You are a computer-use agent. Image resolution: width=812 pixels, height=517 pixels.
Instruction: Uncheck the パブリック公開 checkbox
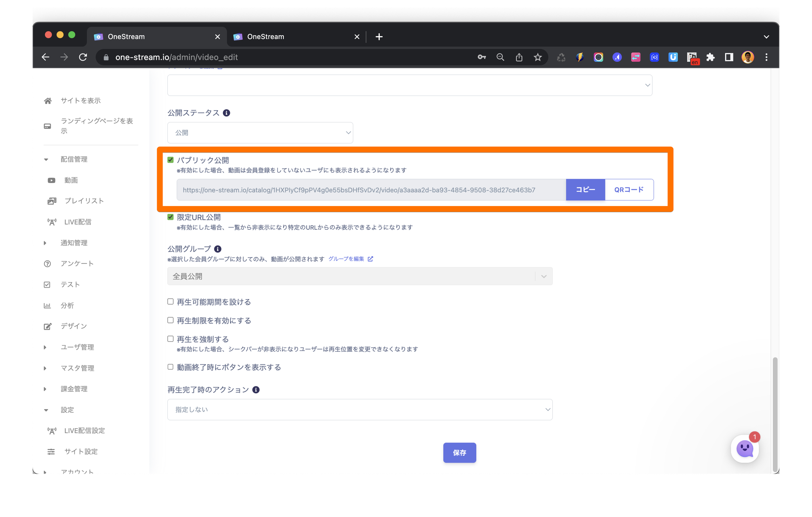tap(170, 160)
